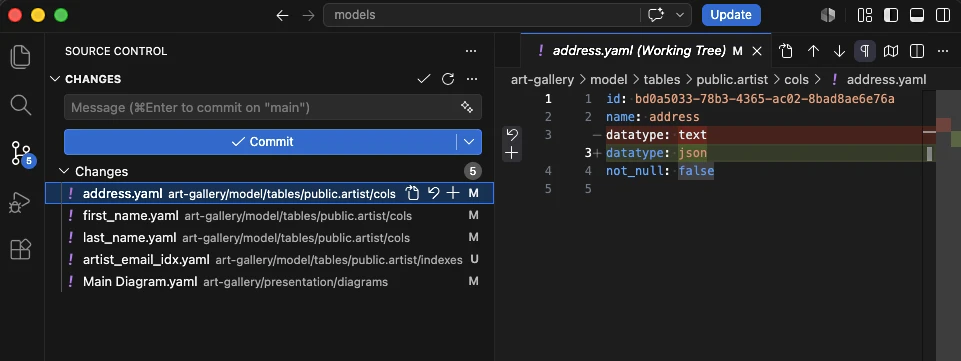Toggle the secondary side bar

coord(943,15)
